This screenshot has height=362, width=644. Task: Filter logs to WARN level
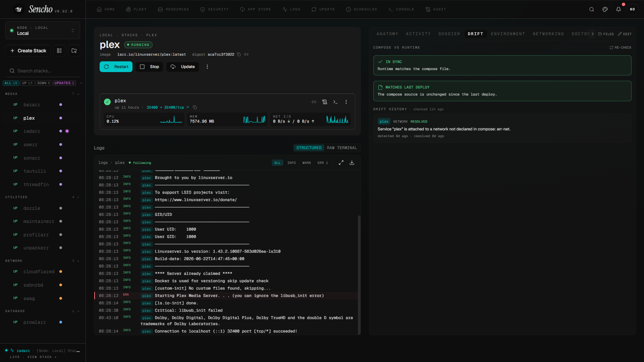point(307,163)
